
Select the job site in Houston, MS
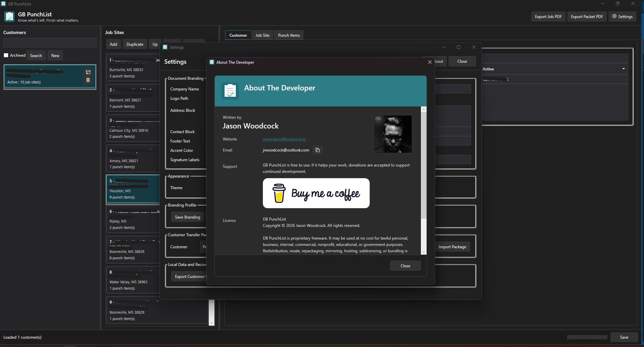[133, 189]
